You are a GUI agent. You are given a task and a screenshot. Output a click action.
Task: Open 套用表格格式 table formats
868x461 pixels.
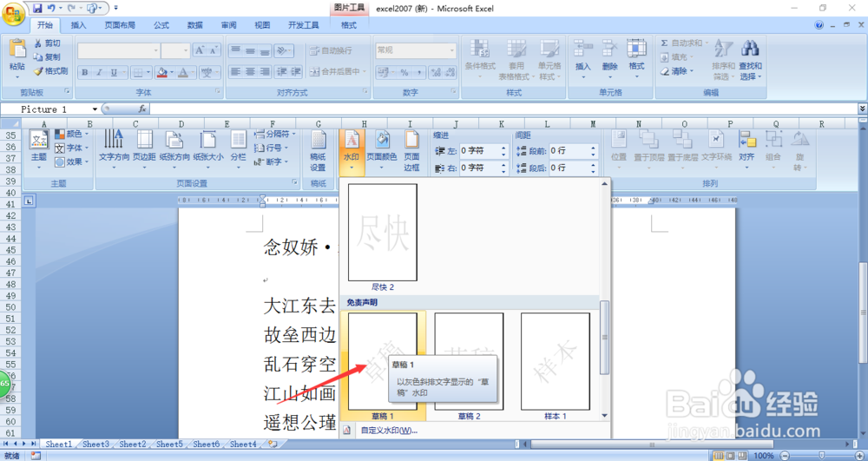[516, 60]
